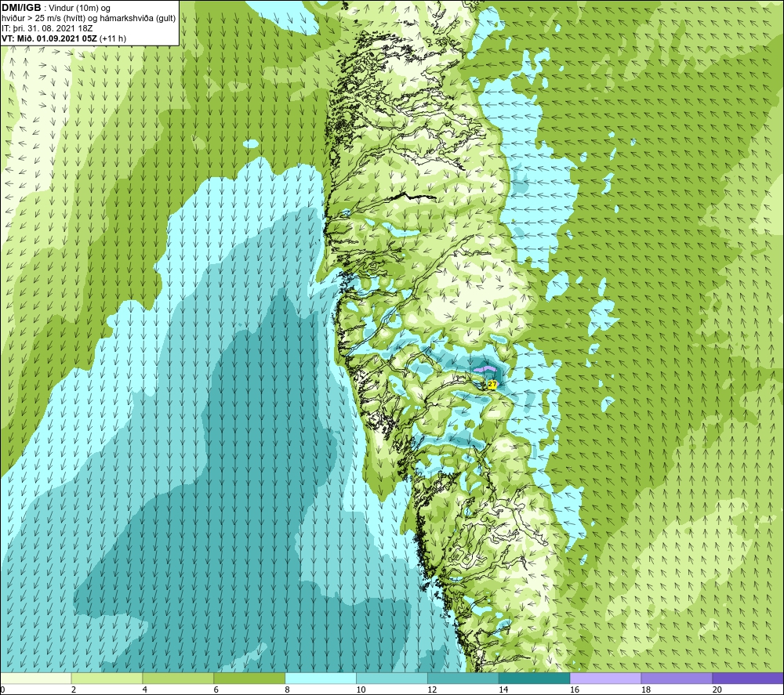Select the above-20 m/s dark purple legend swatch
The height and width of the screenshot is (695, 784).
pyautogui.click(x=748, y=678)
